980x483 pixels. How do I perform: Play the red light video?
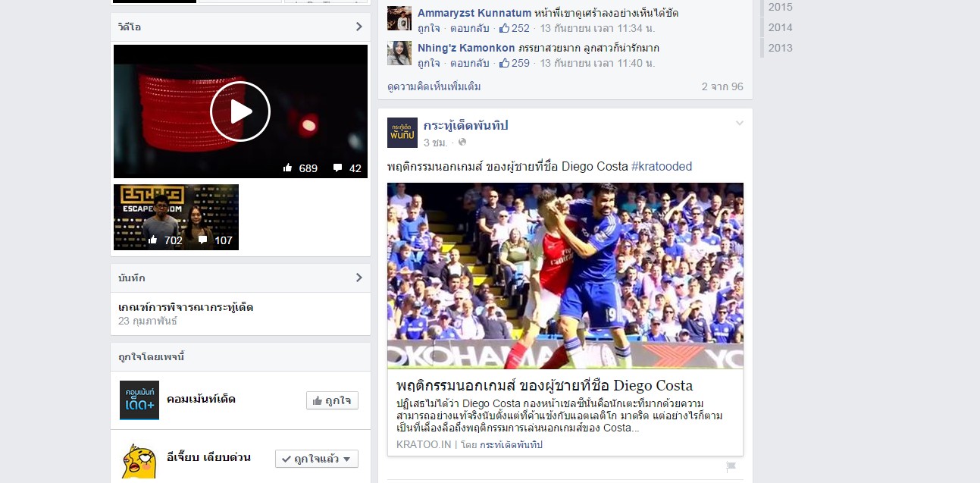click(x=240, y=111)
